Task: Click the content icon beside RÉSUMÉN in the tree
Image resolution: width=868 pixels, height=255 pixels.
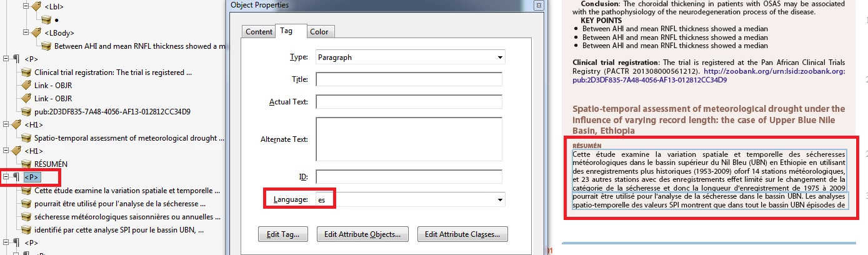Action: click(x=26, y=164)
